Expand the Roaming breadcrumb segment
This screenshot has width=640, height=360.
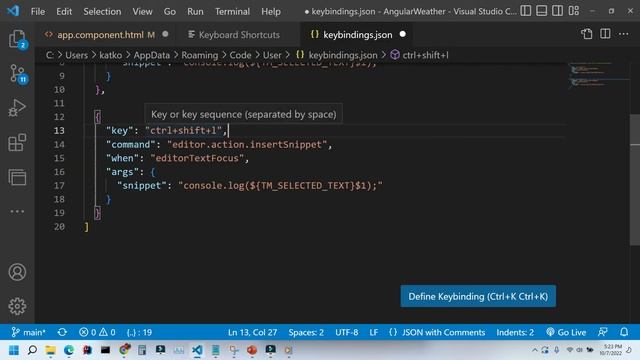(200, 55)
